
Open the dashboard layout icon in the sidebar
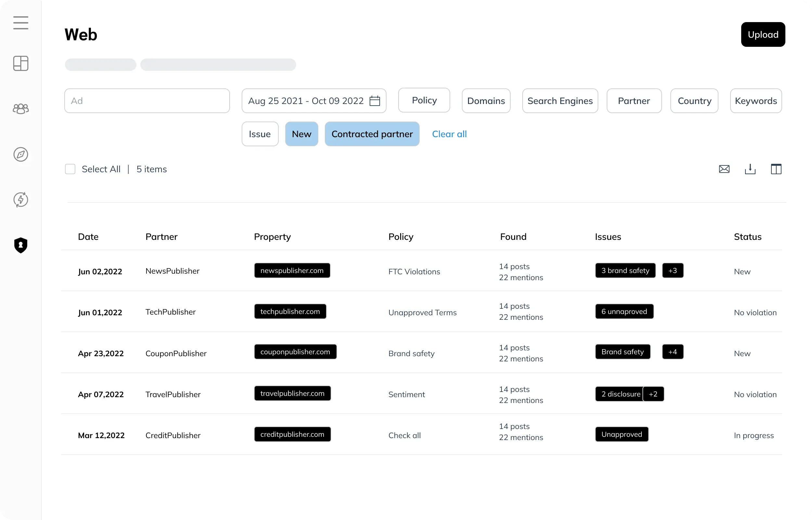(x=20, y=63)
